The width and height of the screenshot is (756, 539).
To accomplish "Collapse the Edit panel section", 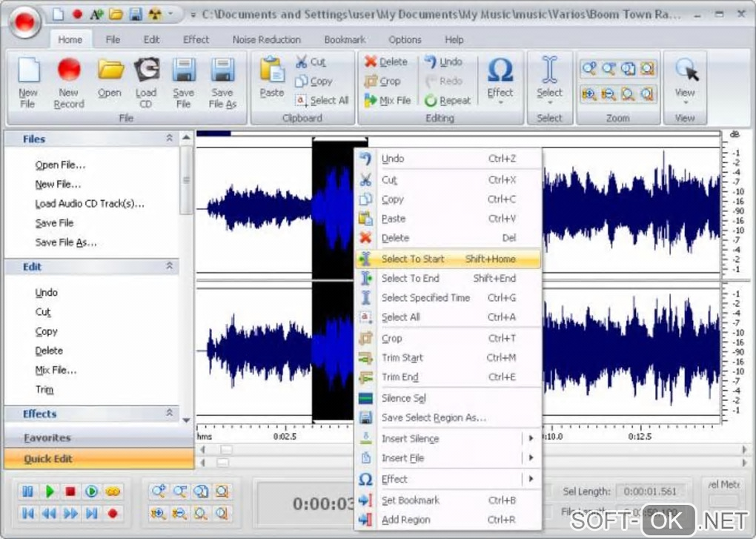I will click(x=169, y=266).
